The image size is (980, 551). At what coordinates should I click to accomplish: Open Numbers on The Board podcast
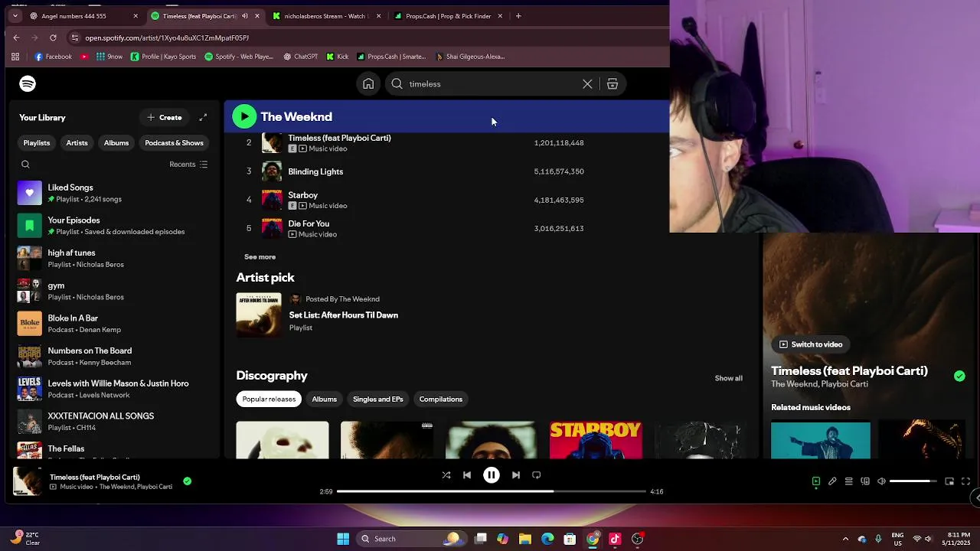point(113,357)
